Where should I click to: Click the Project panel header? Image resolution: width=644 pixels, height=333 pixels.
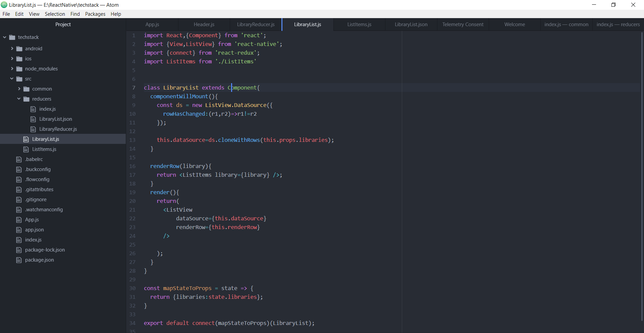(x=63, y=24)
